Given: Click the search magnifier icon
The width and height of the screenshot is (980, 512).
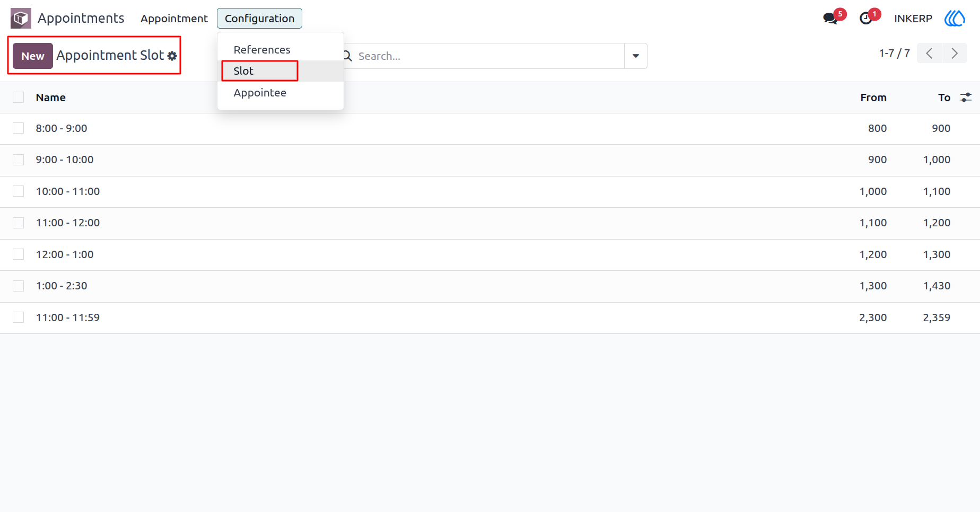Looking at the screenshot, I should (348, 56).
